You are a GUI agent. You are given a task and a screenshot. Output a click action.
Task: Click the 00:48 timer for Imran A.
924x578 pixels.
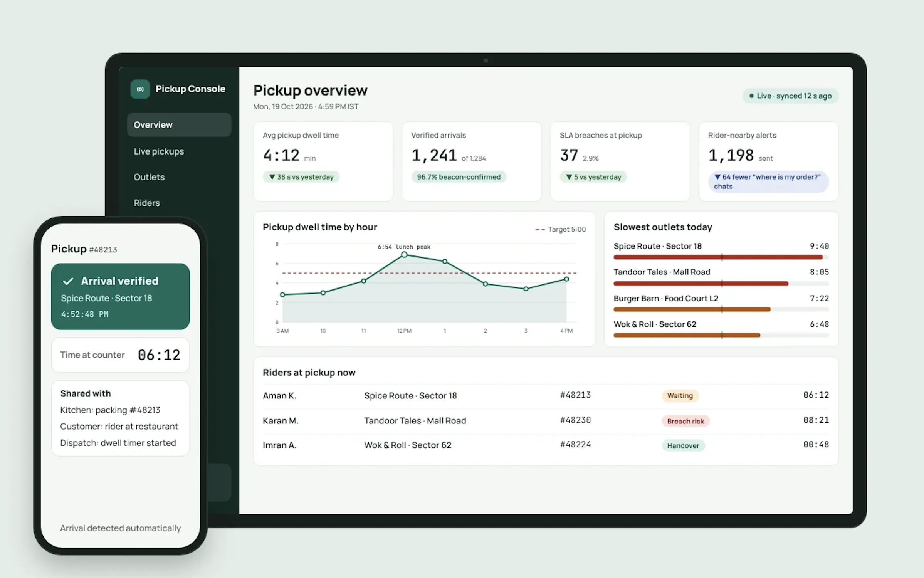click(816, 445)
